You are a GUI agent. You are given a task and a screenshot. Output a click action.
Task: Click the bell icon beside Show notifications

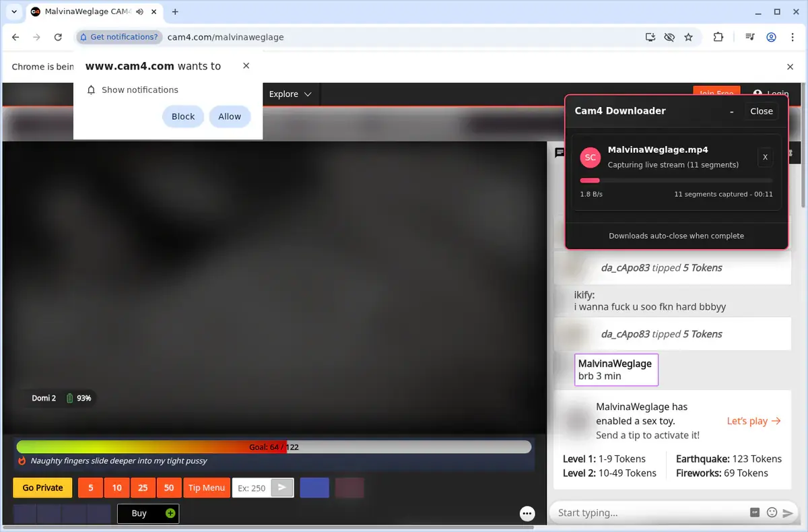tap(92, 90)
